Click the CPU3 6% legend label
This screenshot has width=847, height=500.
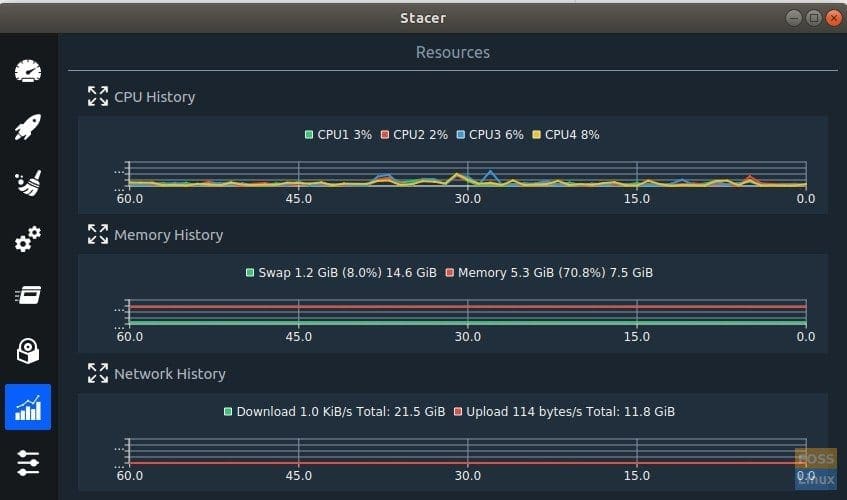(x=496, y=134)
